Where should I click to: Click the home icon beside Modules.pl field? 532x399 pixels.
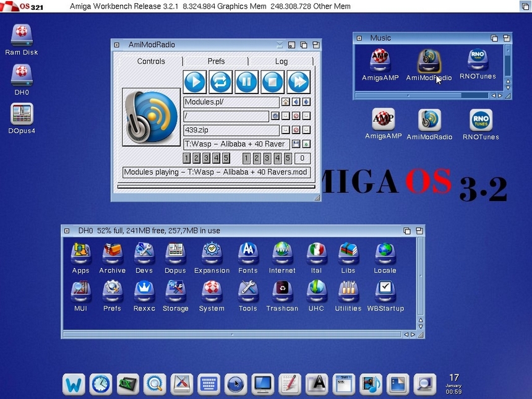pos(286,102)
